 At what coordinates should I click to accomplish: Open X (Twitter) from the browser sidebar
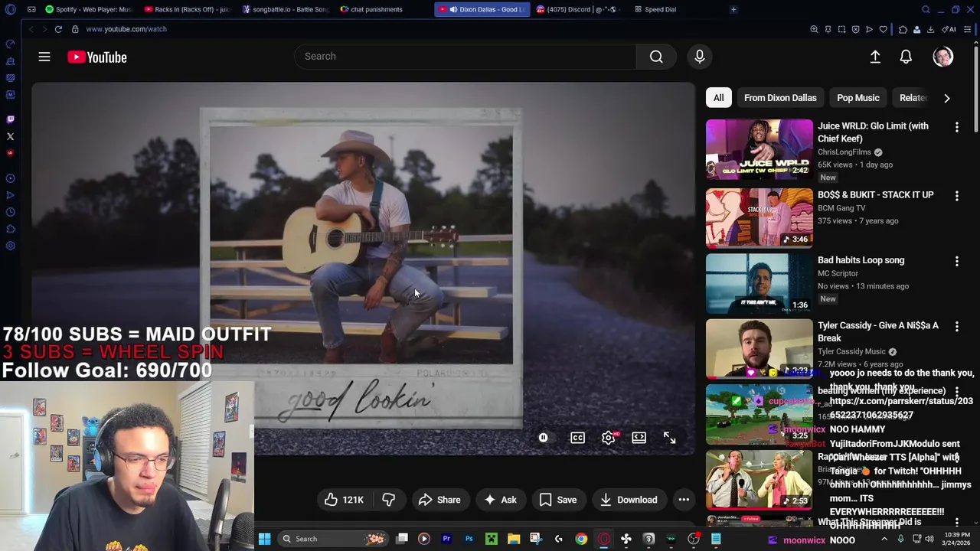point(10,136)
